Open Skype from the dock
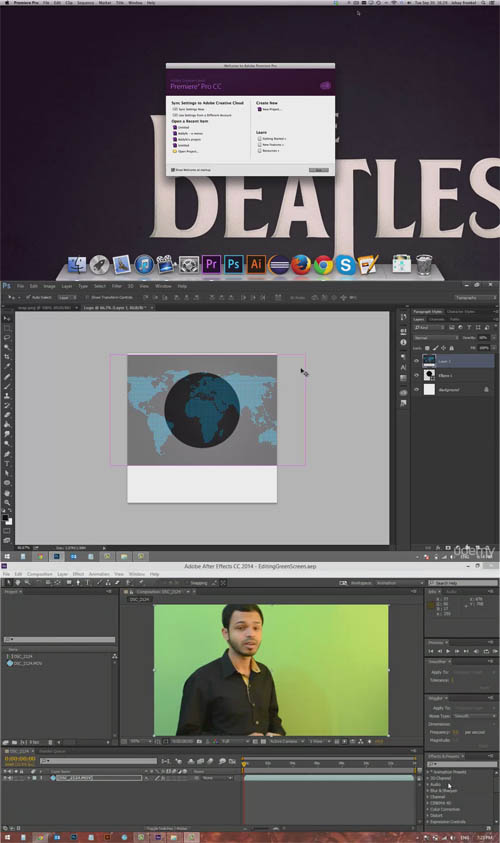Viewport: 500px width, 843px height. pos(345,265)
